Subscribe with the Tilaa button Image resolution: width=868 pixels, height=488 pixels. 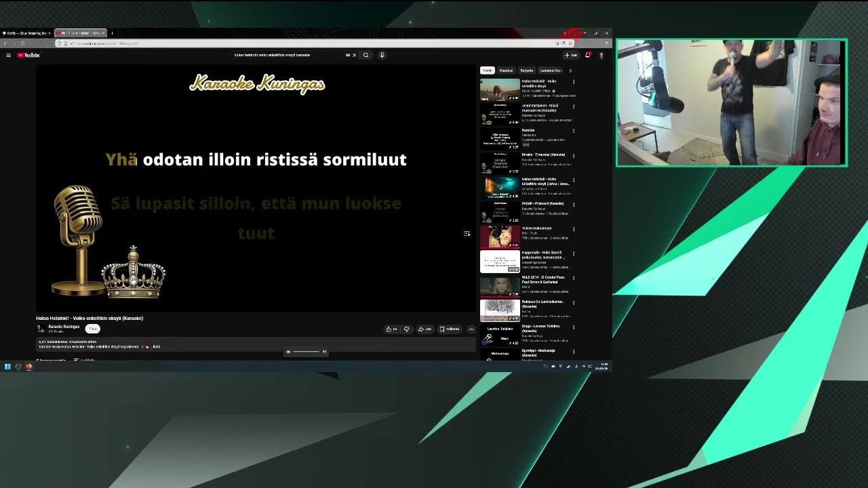coord(93,329)
